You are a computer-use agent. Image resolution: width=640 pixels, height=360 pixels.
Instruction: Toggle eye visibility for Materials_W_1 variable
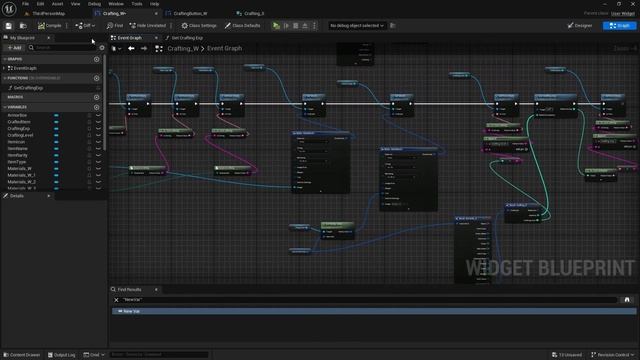(x=98, y=175)
